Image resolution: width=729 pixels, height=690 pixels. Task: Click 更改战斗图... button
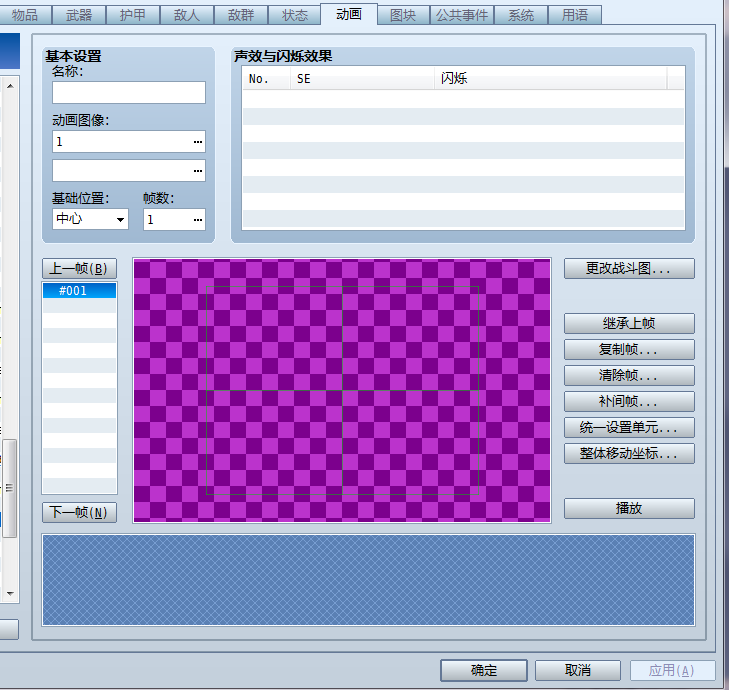[629, 268]
